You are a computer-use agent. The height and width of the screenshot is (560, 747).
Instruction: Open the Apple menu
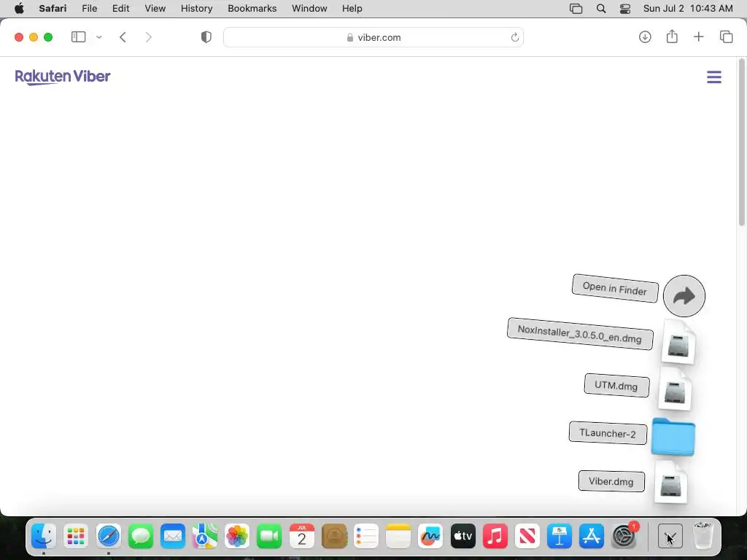[19, 9]
